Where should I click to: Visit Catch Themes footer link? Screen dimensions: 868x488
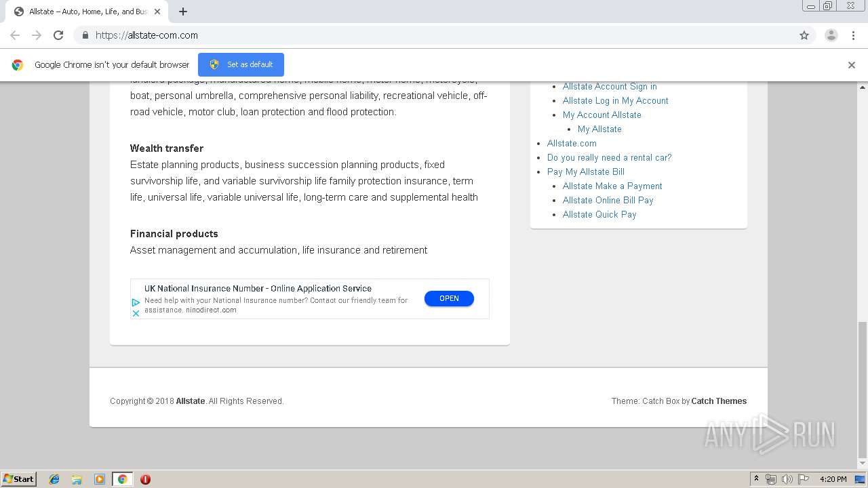click(x=719, y=401)
